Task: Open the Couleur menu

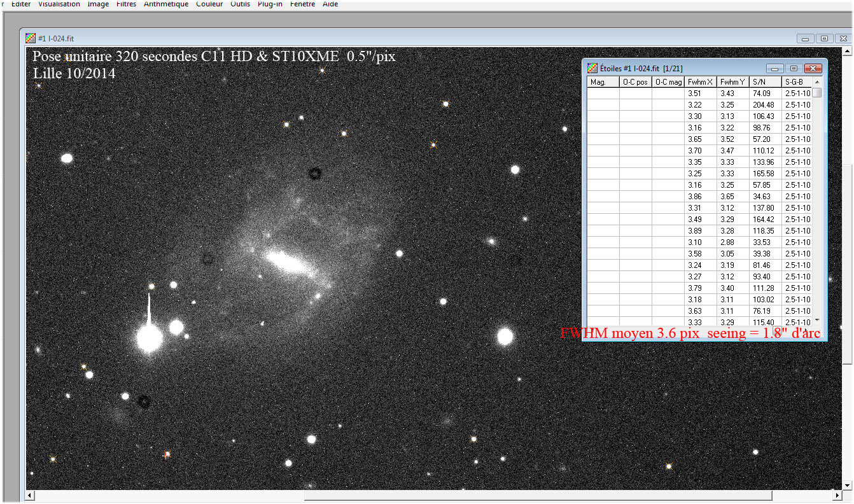Action: (x=209, y=4)
